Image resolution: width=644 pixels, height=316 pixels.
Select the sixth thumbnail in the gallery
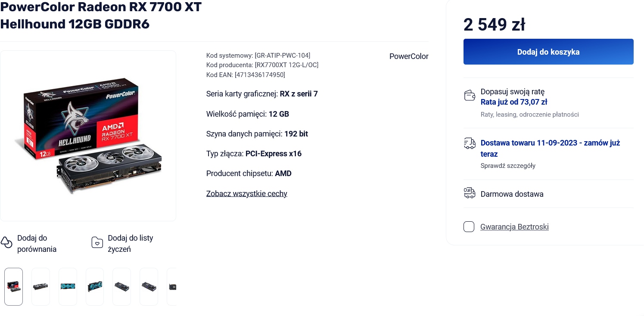tap(149, 286)
